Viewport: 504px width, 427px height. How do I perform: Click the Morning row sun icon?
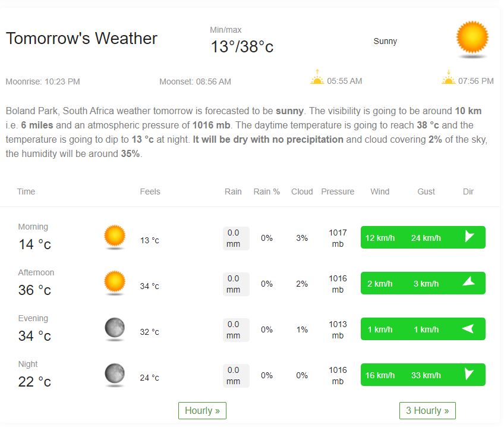click(x=115, y=237)
